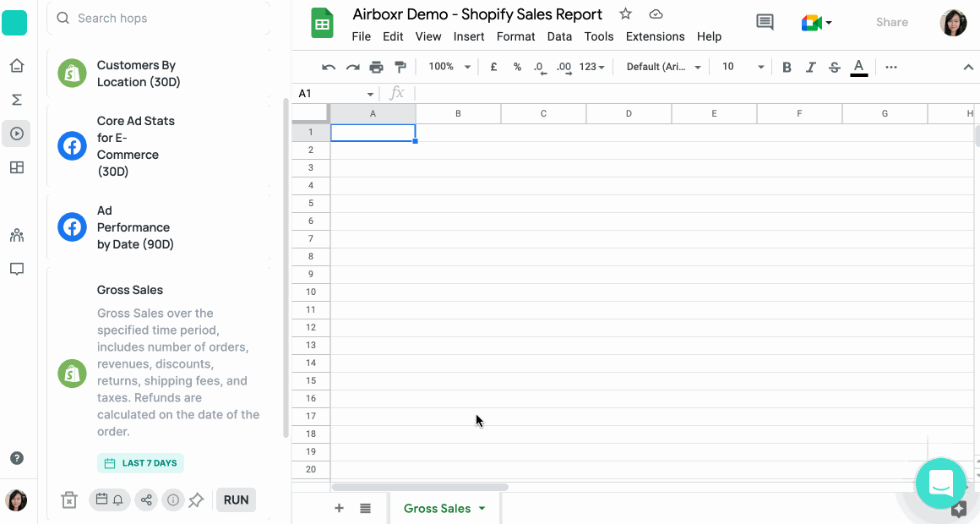Image resolution: width=980 pixels, height=524 pixels.
Task: Open the Airboxr home icon in sidebar
Action: point(17,66)
